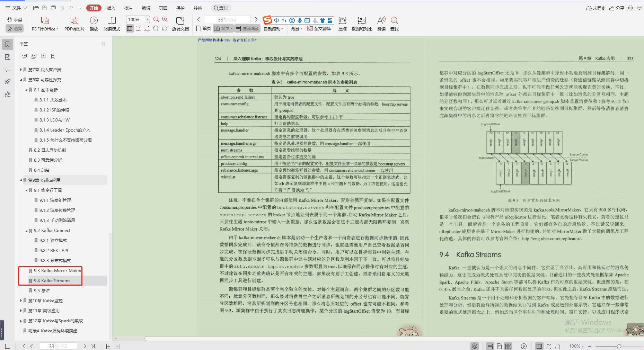644x350 pixels.
Task: Go to previous page arrow in ribbon
Action: coord(199,20)
